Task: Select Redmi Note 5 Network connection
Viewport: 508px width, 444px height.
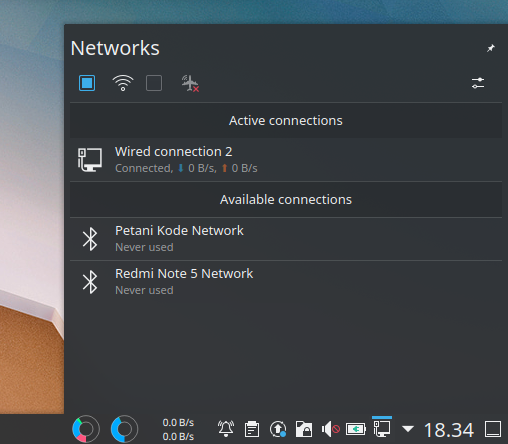Action: [286, 282]
